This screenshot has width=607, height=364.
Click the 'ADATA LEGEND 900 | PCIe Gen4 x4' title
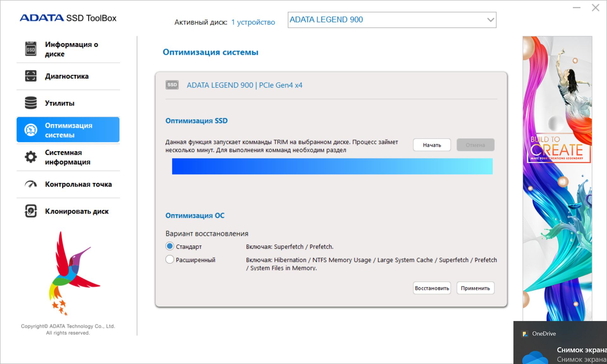tap(244, 85)
